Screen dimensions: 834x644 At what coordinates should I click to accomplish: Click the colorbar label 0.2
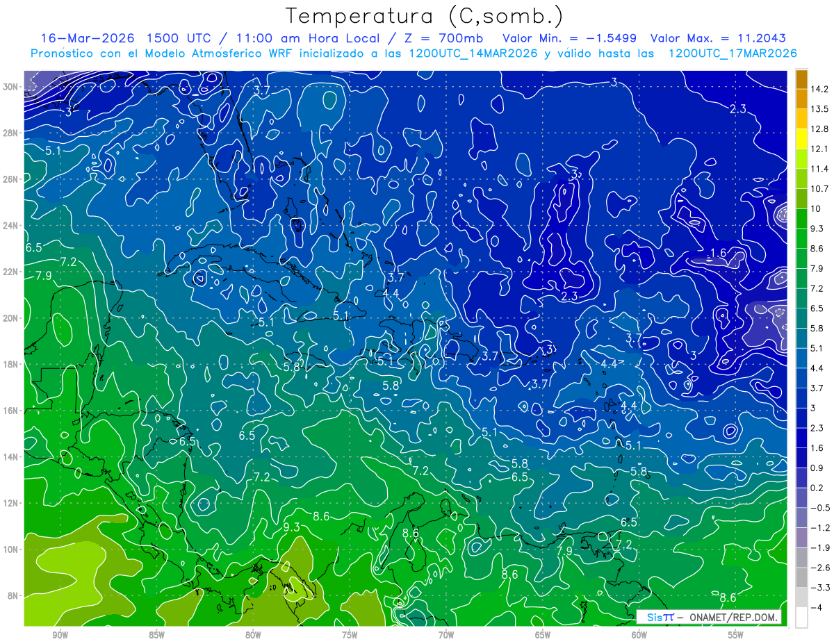[818, 488]
